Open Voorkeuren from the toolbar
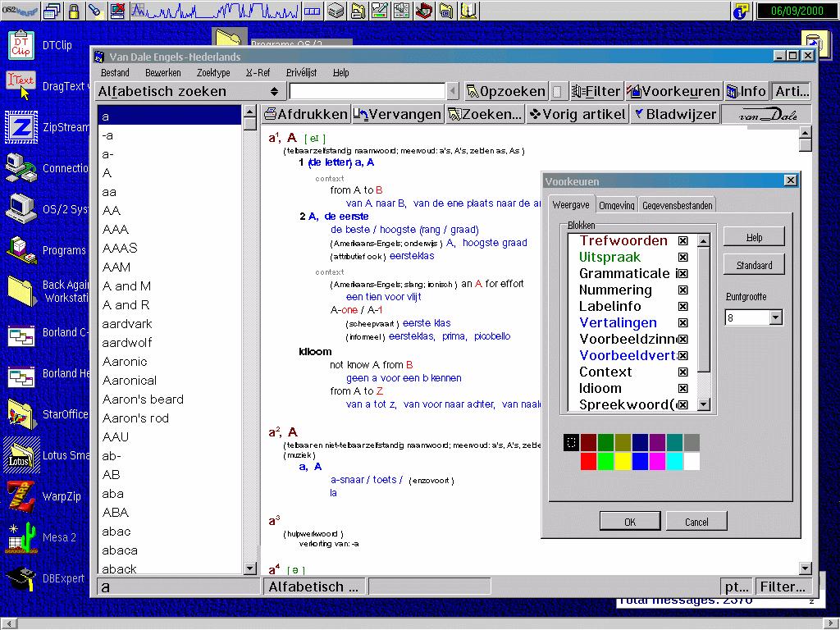The width and height of the screenshot is (840, 630). [673, 92]
